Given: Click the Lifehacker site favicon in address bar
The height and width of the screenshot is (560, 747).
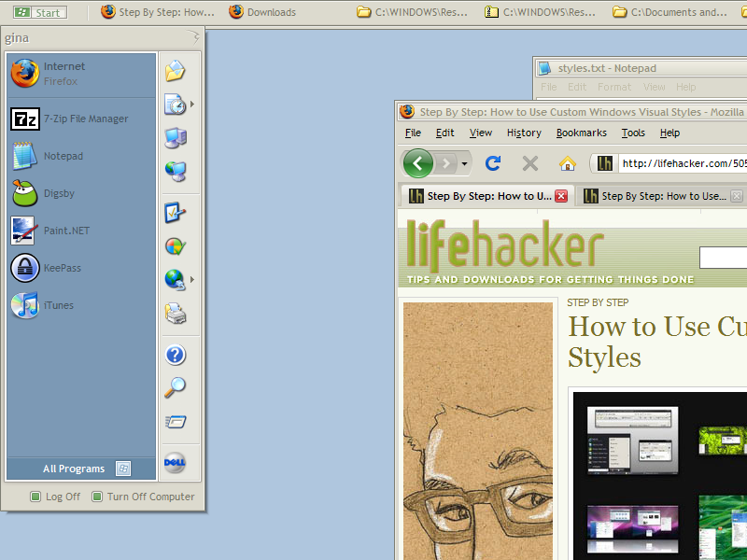Looking at the screenshot, I should point(605,163).
